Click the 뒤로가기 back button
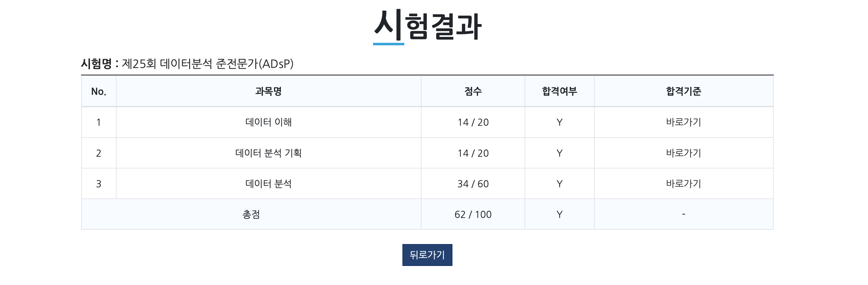Image resolution: width=868 pixels, height=285 pixels. 427,255
